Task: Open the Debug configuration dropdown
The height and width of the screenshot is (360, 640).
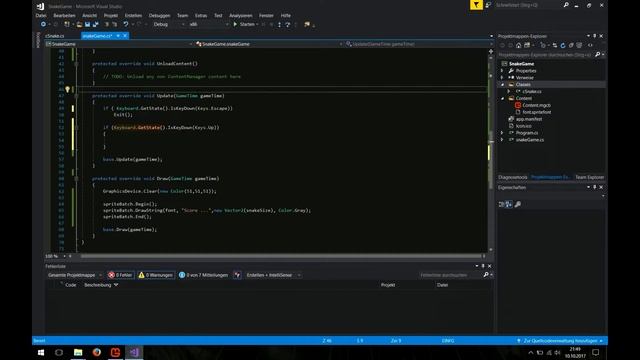Action: [x=169, y=24]
